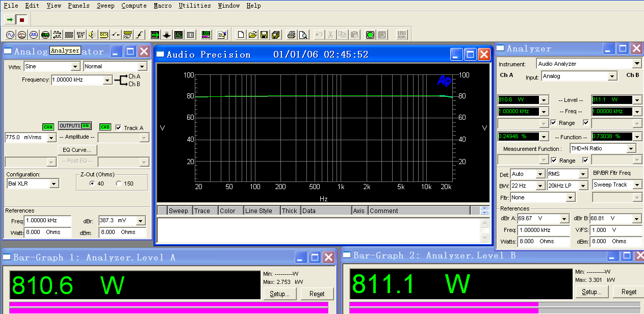Select the 150 ohm Z-Out option
This screenshot has height=314, width=644.
tap(119, 184)
